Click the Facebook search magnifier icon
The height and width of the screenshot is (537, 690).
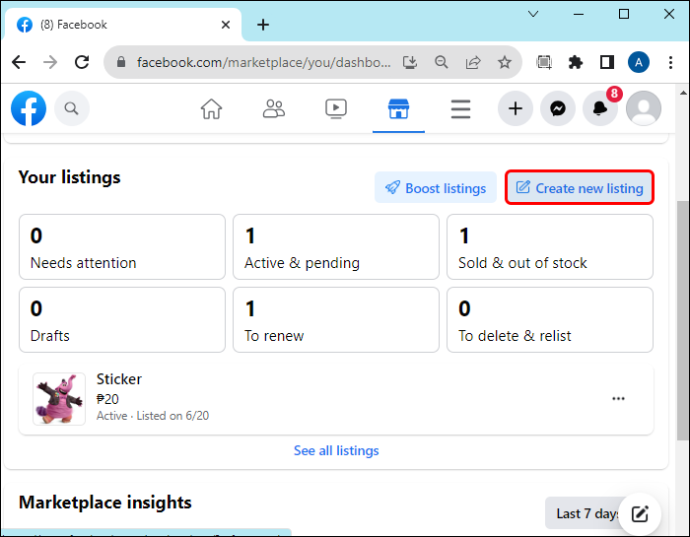(x=72, y=108)
